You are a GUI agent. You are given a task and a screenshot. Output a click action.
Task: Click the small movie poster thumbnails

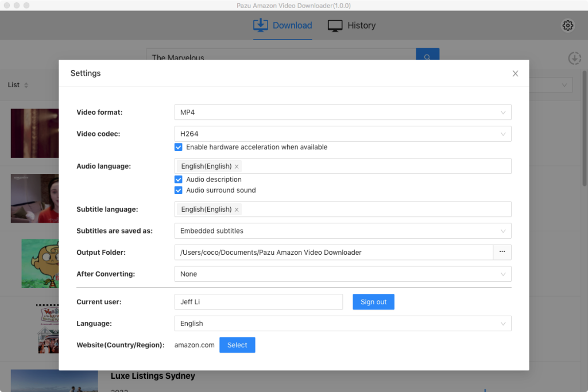pos(48,329)
